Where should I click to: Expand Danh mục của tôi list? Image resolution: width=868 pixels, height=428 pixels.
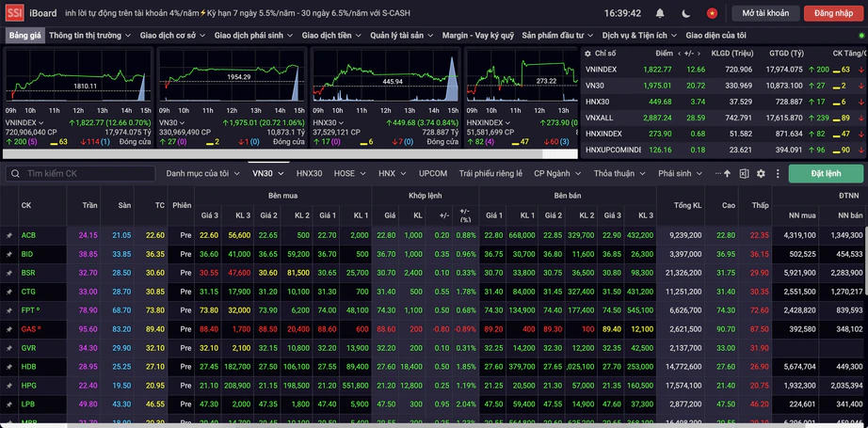[x=202, y=174]
